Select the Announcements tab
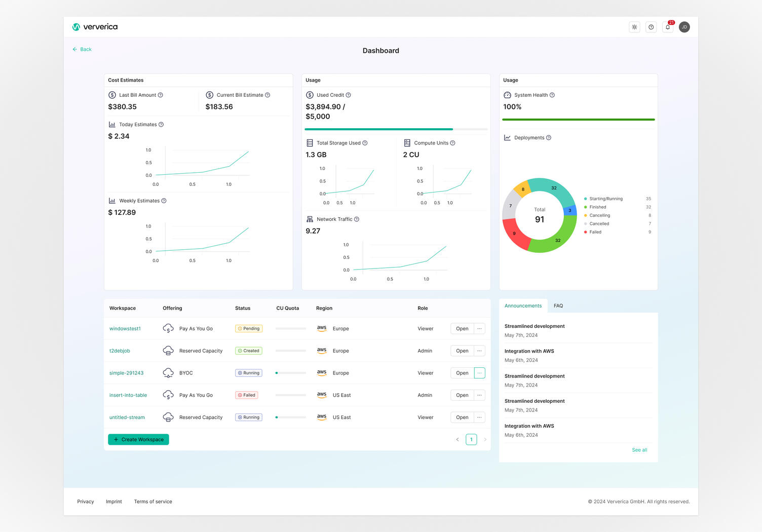The image size is (762, 532). (x=523, y=306)
